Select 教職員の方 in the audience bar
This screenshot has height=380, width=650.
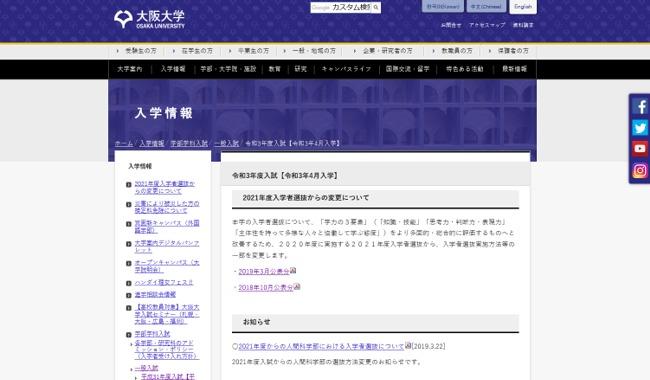(457, 51)
